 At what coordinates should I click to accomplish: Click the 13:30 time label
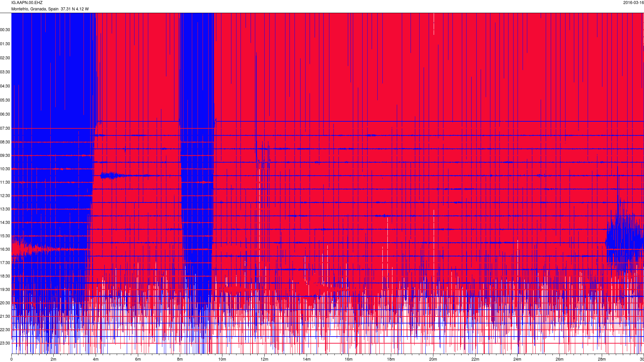click(5, 209)
